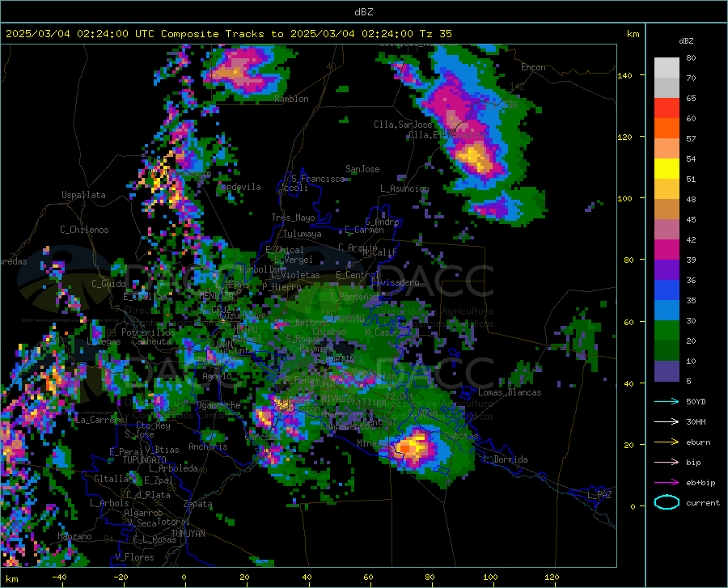Click the yellow storm core near Clla.El Encadito
Screen dimensions: 728x588
(x=475, y=158)
